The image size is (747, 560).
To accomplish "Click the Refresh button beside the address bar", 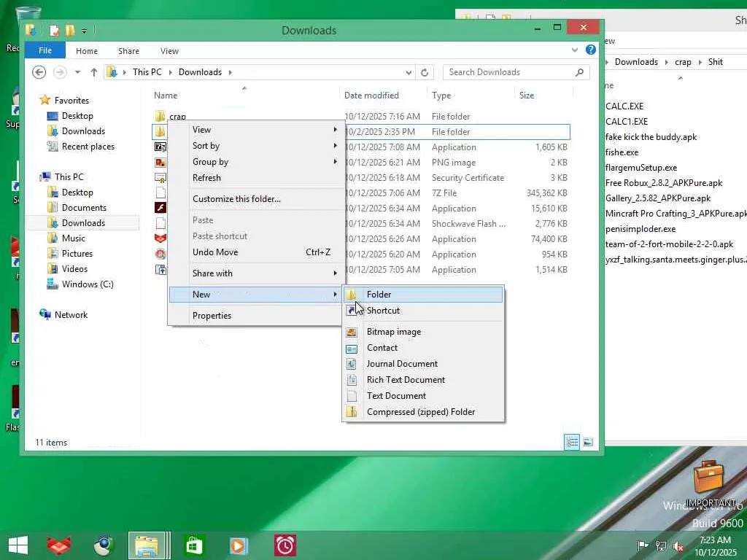I will 425,72.
